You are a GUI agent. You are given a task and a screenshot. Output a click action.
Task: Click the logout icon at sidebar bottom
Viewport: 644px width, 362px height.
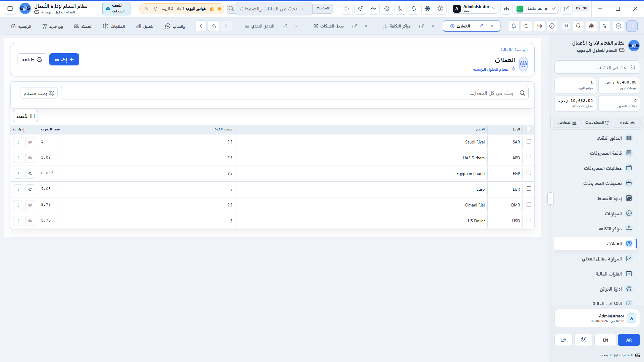click(563, 340)
